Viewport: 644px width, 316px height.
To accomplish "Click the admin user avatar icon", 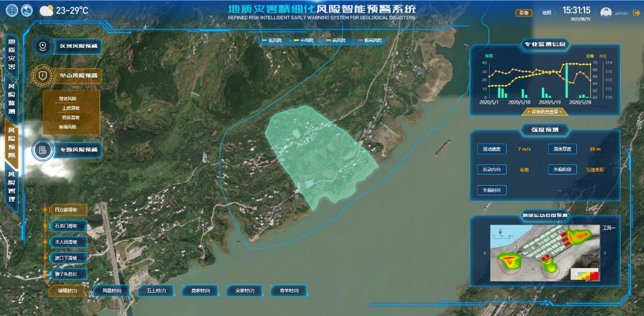I will click(606, 12).
